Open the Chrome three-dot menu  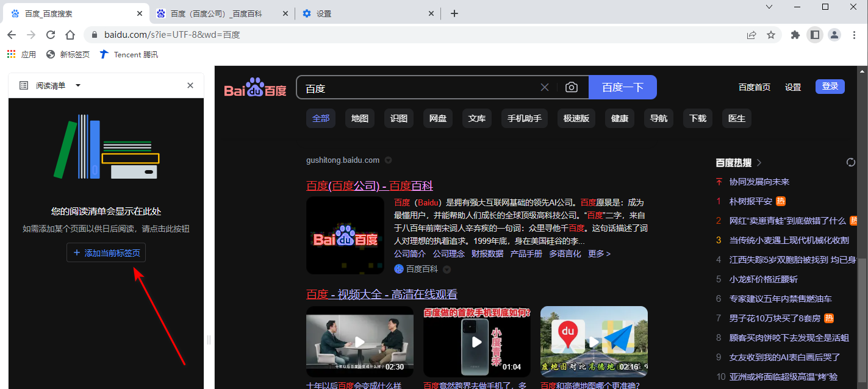tap(853, 35)
